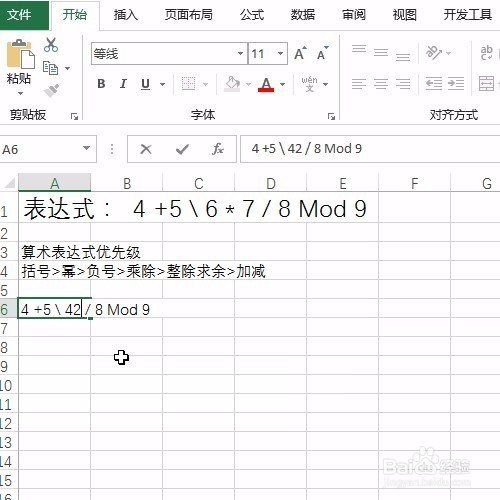Toggle Bold formatting
The image size is (500, 500).
pos(101,84)
